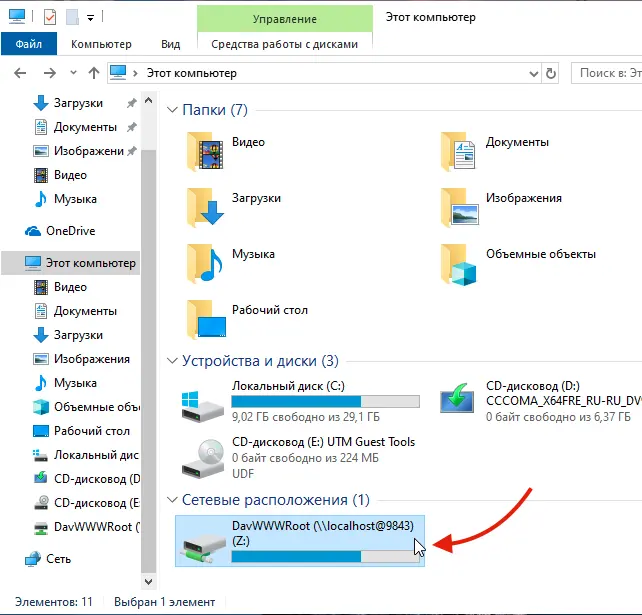Select the Загрузки folder icon in main pane

coord(205,208)
